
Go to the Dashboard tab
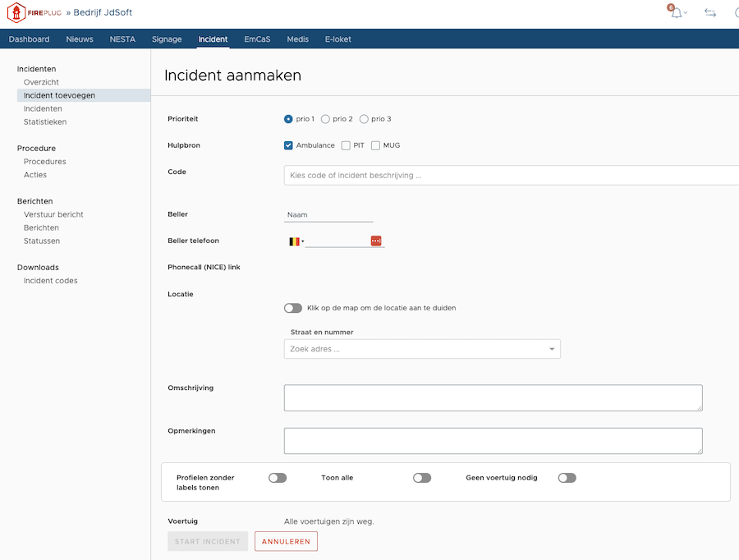click(30, 39)
